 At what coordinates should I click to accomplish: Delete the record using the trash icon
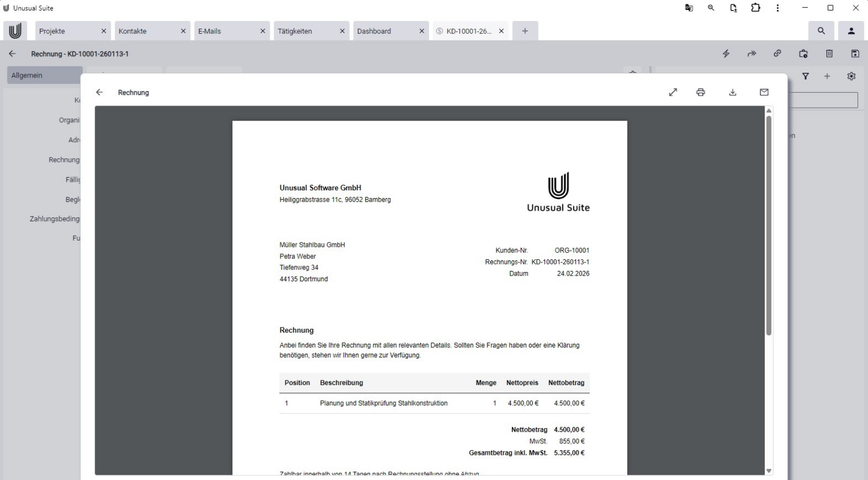click(x=829, y=53)
